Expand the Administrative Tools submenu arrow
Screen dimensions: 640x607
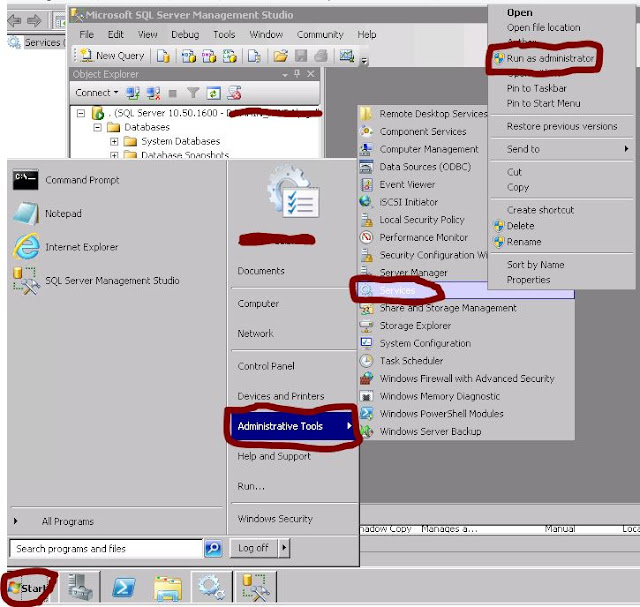coord(349,426)
